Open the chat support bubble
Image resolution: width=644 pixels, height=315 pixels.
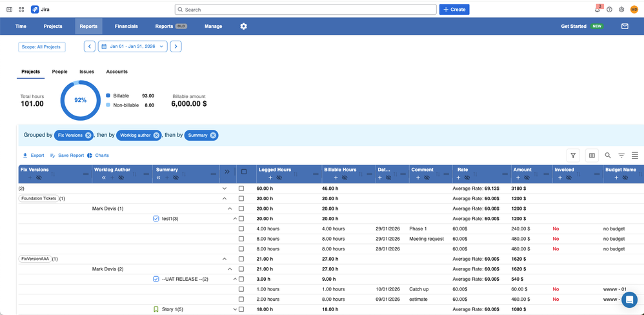point(629,300)
